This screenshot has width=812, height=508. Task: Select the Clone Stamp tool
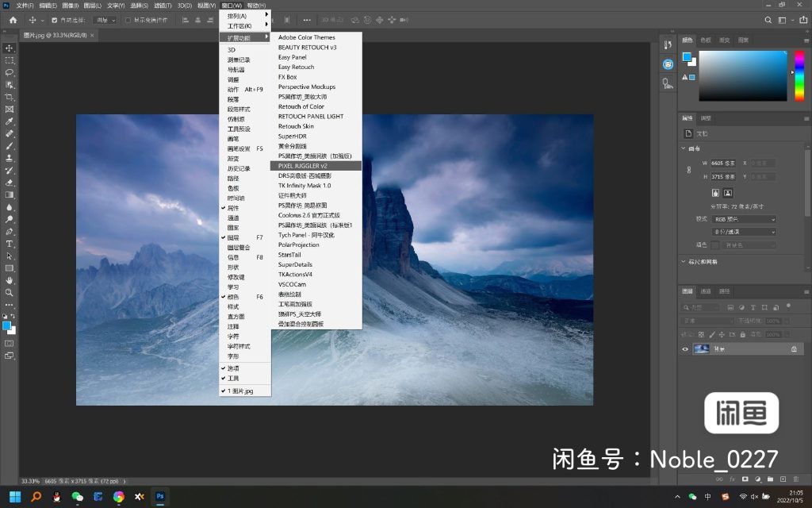[10, 158]
